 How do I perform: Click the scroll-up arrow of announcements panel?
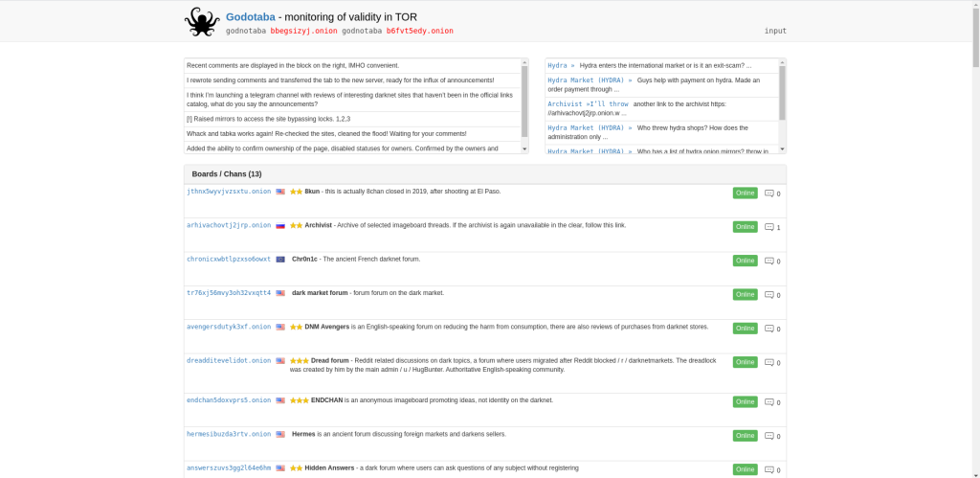pos(524,62)
